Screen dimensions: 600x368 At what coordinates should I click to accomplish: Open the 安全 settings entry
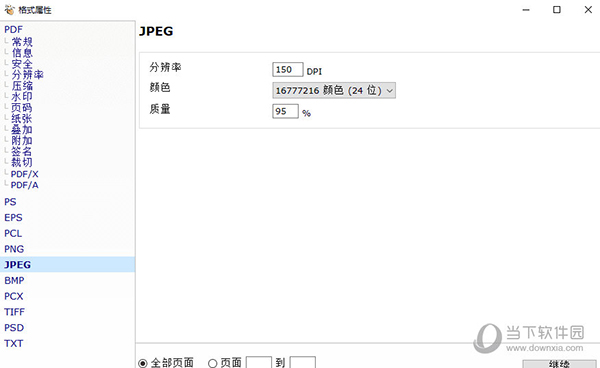pos(22,64)
